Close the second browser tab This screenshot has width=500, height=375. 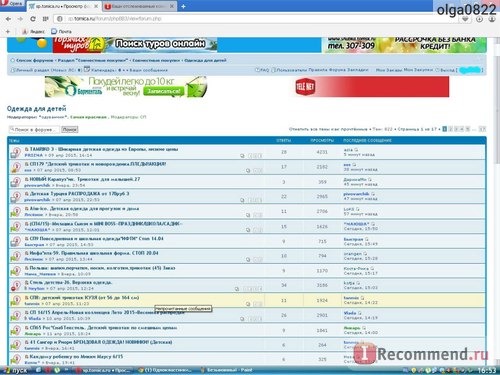click(x=172, y=6)
